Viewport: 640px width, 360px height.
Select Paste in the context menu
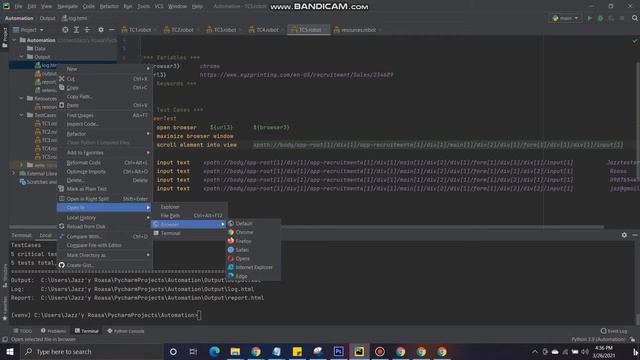tap(104, 105)
